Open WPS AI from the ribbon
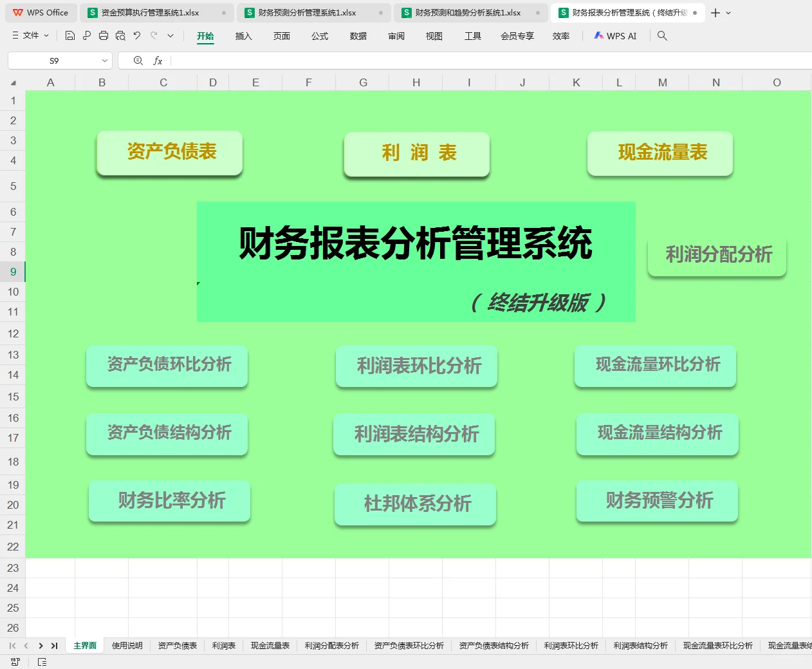The width and height of the screenshot is (812, 669). 615,36
